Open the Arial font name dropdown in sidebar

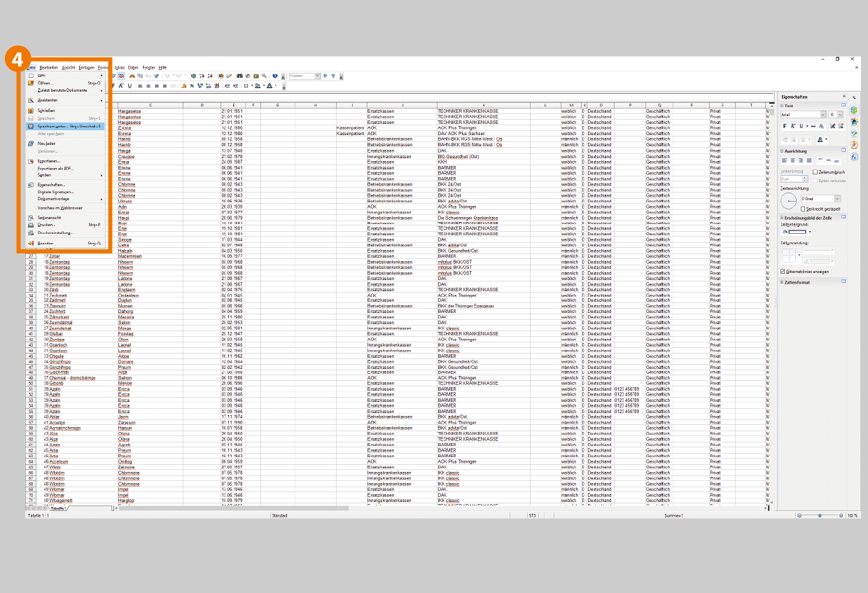pos(822,114)
